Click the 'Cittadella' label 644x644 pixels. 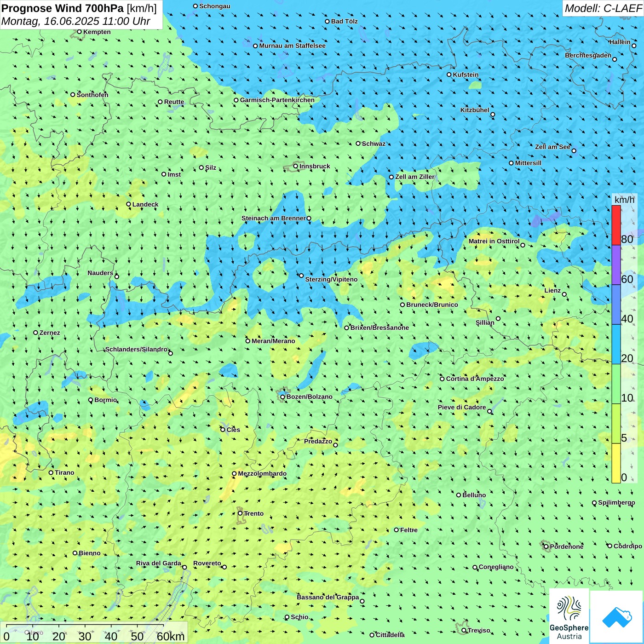coord(391,635)
